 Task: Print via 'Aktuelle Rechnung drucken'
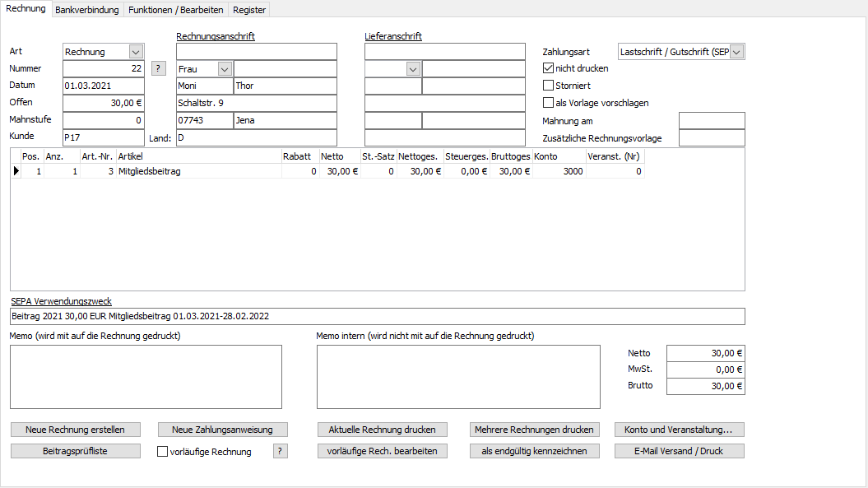pyautogui.click(x=382, y=430)
